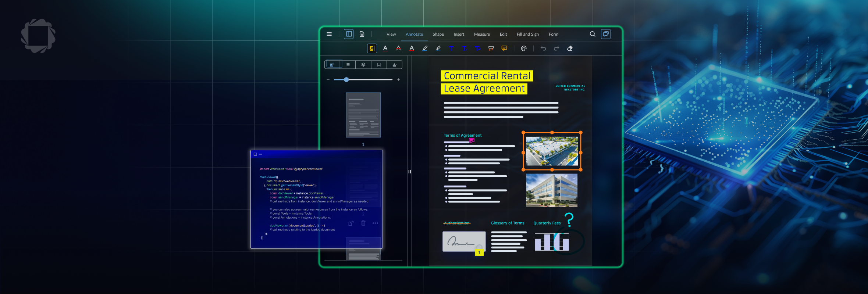The height and width of the screenshot is (294, 868).
Task: Open the search magnifier
Action: [593, 34]
